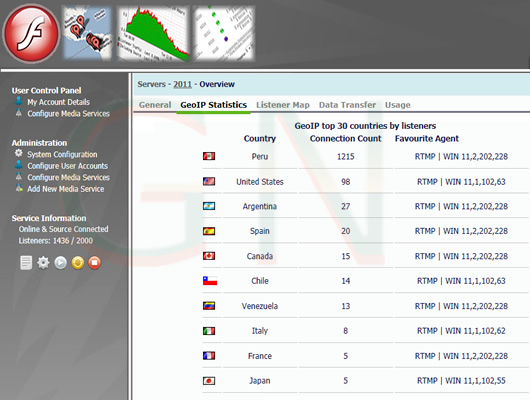This screenshot has width=530, height=400.
Task: Click the Japan flag icon
Action: [x=209, y=381]
